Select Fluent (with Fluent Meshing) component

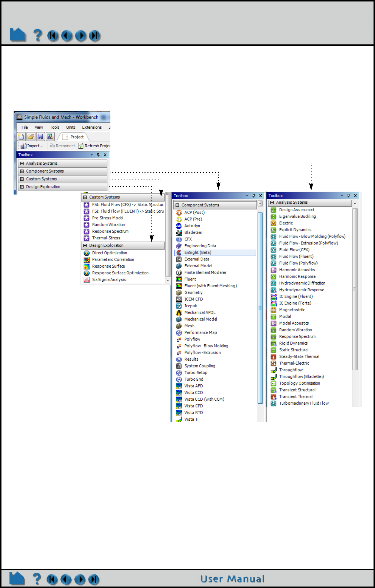click(x=210, y=286)
